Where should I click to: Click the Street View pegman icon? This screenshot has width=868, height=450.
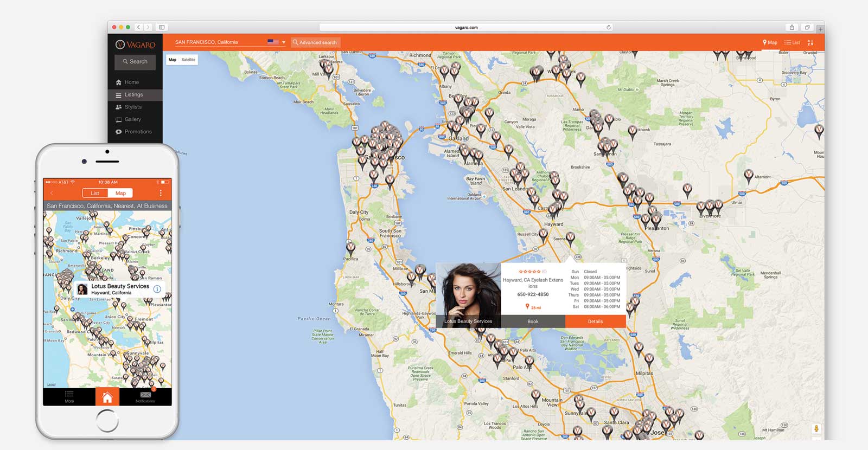tap(816, 429)
